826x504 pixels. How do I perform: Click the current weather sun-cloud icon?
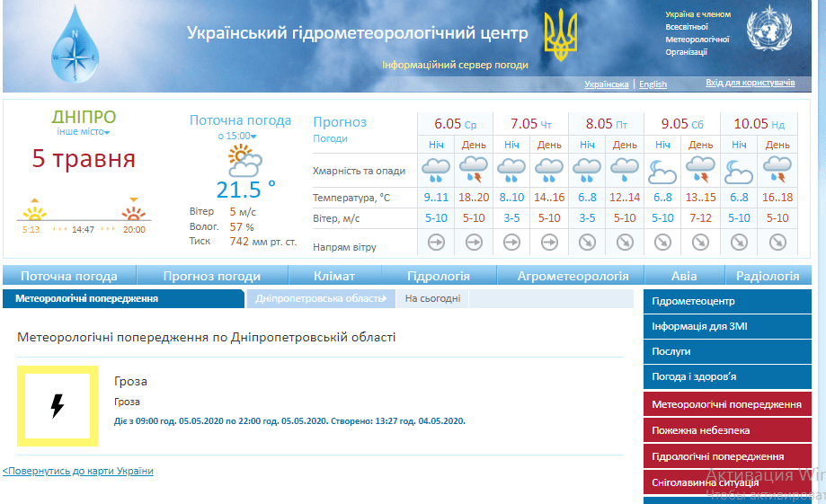point(244,162)
